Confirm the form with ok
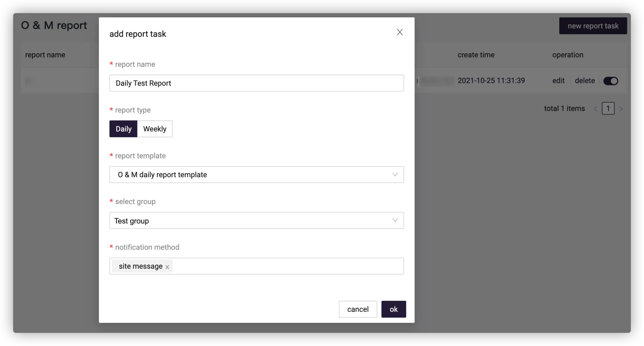The image size is (644, 346). click(394, 309)
